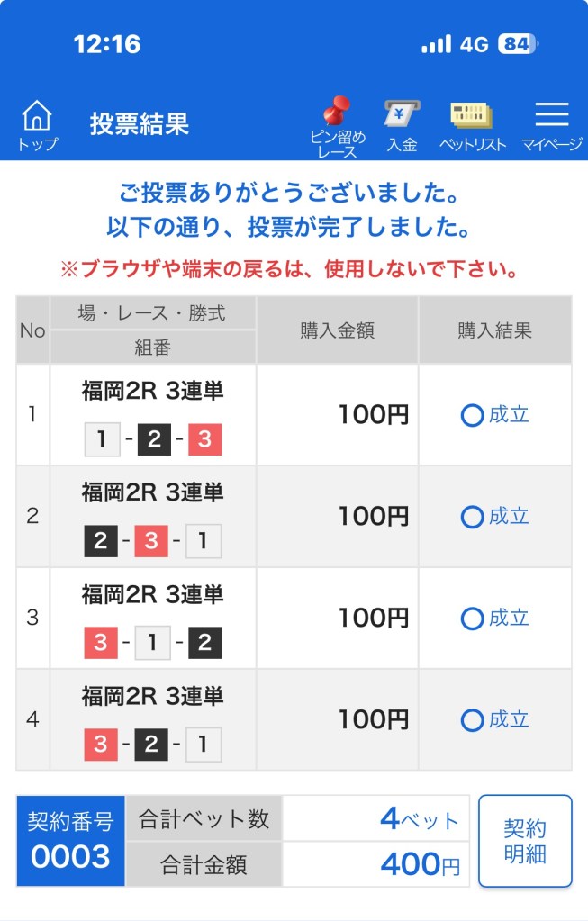Open the Bet List ticket icon
Image resolution: width=588 pixels, height=921 pixels.
(x=472, y=117)
